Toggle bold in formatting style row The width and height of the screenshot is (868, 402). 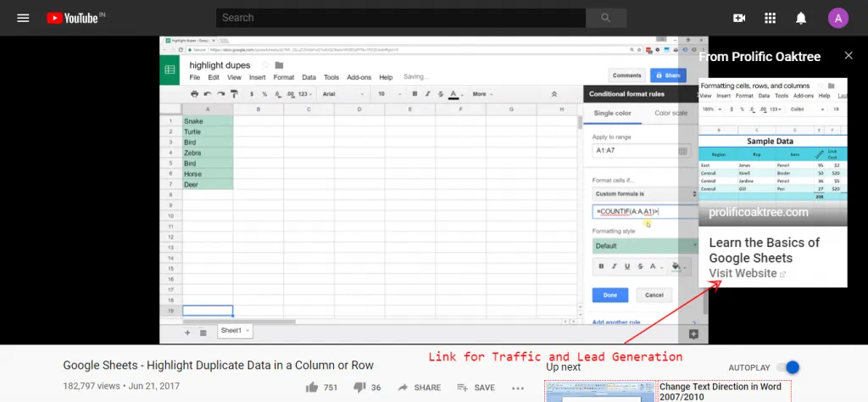(602, 266)
